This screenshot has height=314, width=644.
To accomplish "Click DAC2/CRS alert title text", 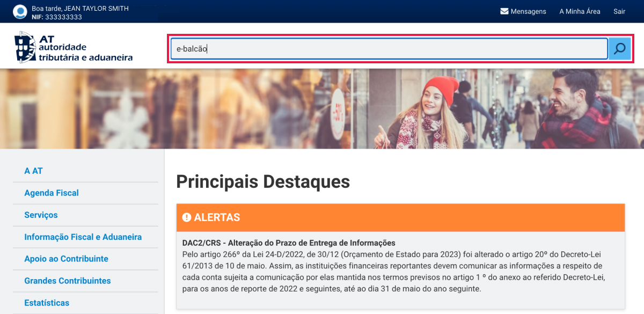I will tap(289, 243).
